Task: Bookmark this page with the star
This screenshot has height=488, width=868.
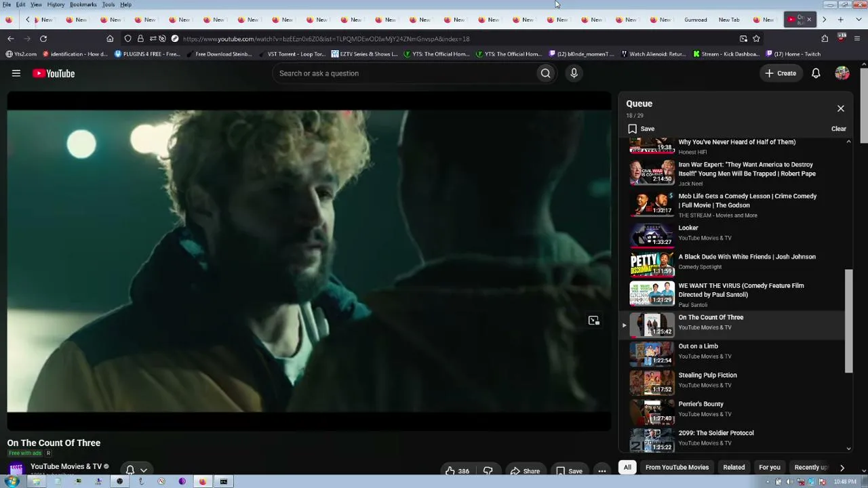Action: tap(756, 39)
